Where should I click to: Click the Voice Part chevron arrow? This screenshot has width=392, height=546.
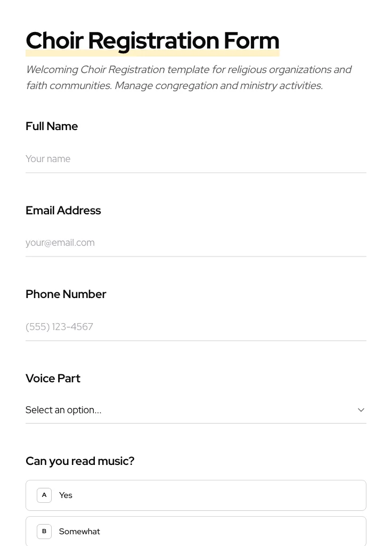(x=361, y=410)
